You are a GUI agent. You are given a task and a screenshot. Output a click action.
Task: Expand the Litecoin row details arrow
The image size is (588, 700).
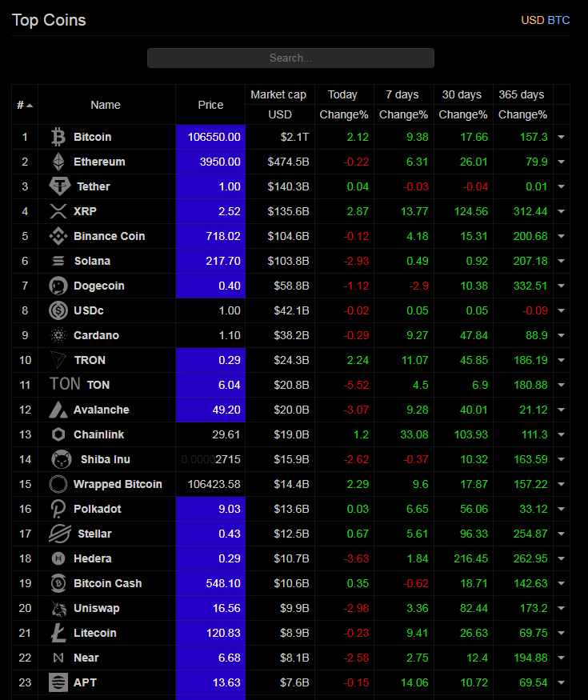562,633
